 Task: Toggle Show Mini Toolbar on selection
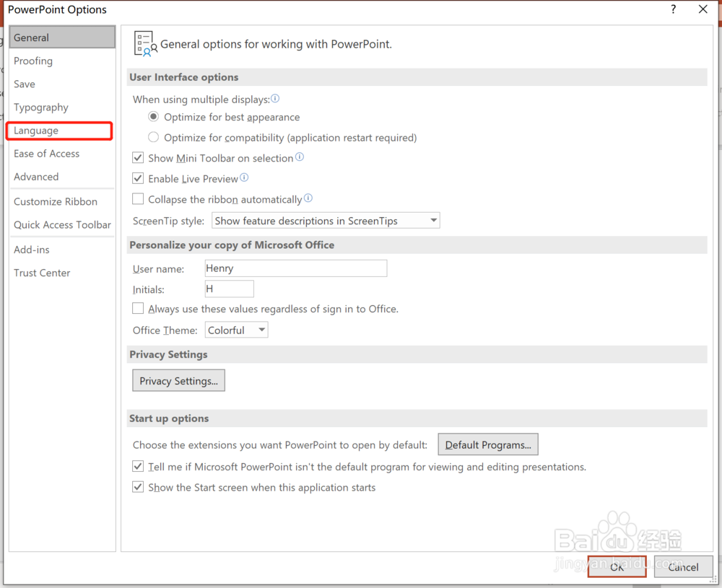[x=138, y=158]
